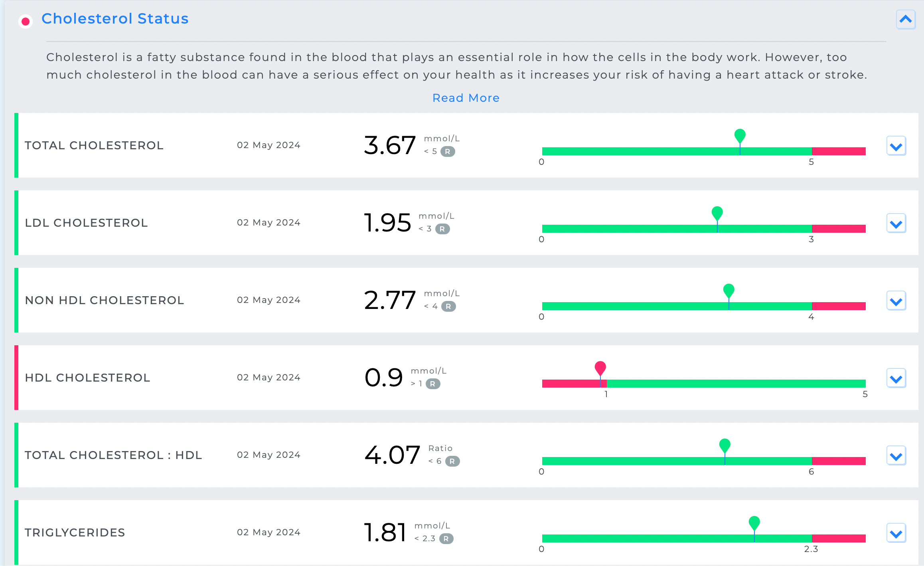Expand the LDL Cholesterol row details
This screenshot has height=566, width=924.
click(x=896, y=224)
